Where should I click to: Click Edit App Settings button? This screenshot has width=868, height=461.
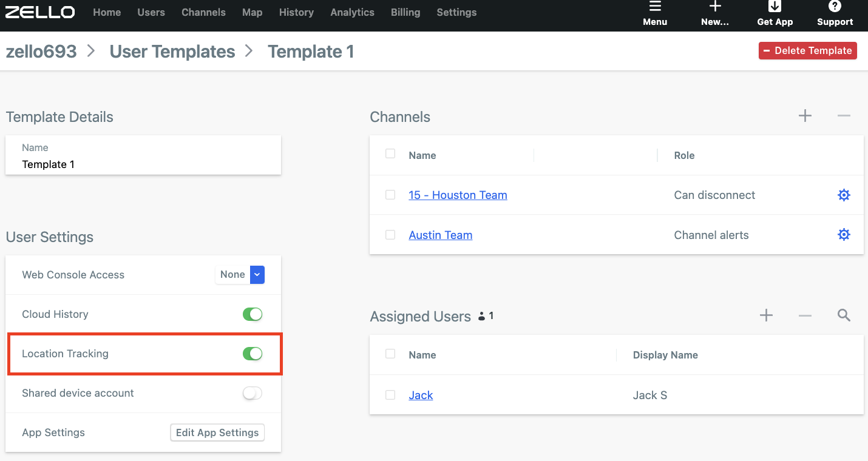(x=217, y=432)
